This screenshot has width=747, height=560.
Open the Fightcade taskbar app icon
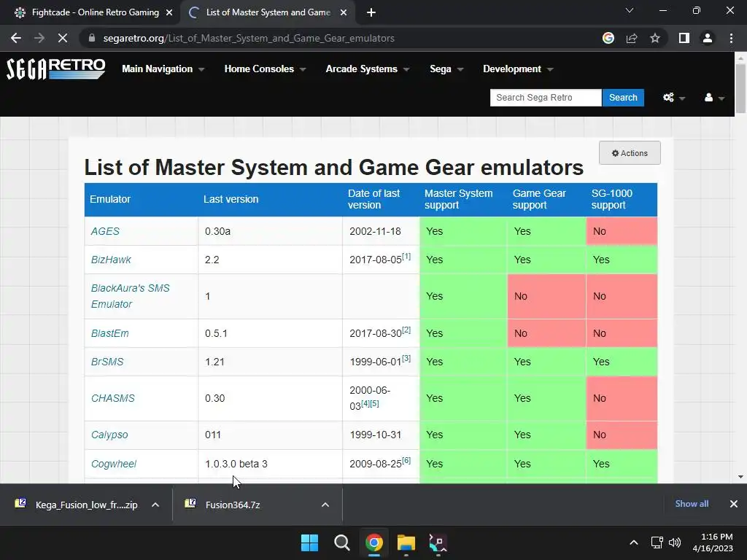(x=438, y=542)
